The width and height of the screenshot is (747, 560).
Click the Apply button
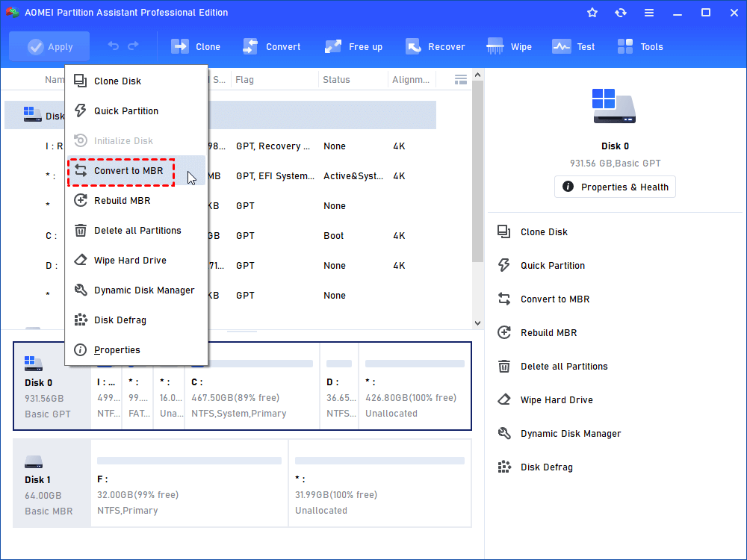point(49,46)
